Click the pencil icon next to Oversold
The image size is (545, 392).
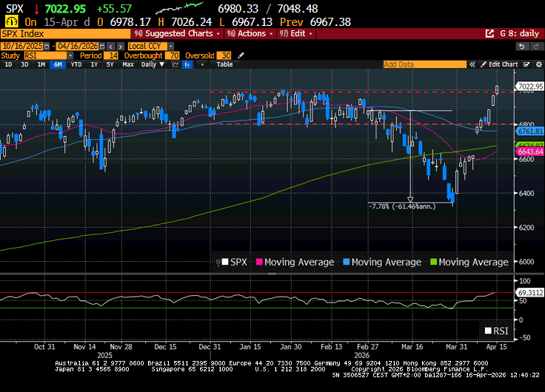240,55
